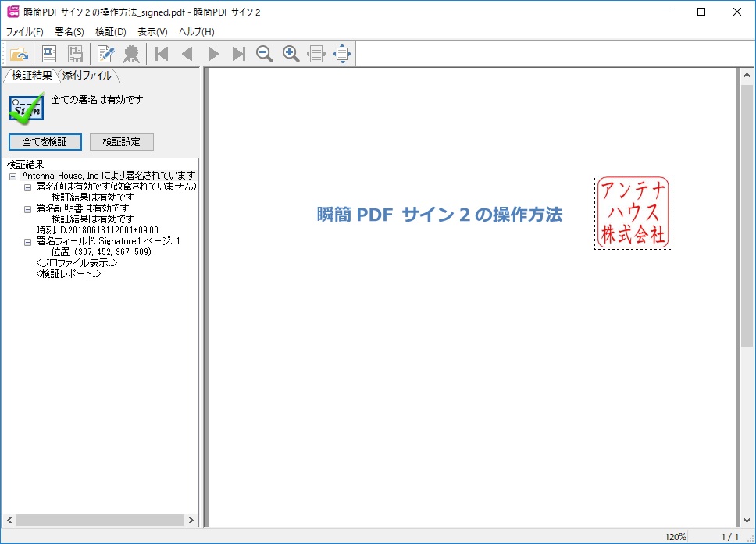Minimize the application window
The image size is (756, 544).
(x=666, y=12)
